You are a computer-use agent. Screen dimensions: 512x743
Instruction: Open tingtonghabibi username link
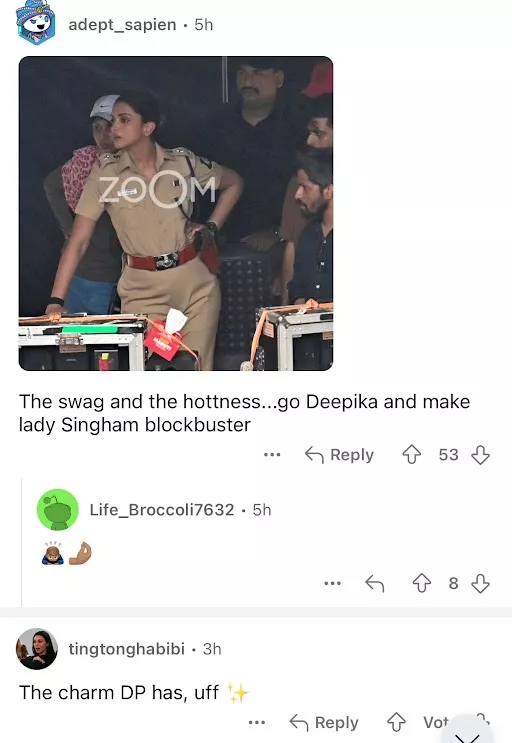126,649
